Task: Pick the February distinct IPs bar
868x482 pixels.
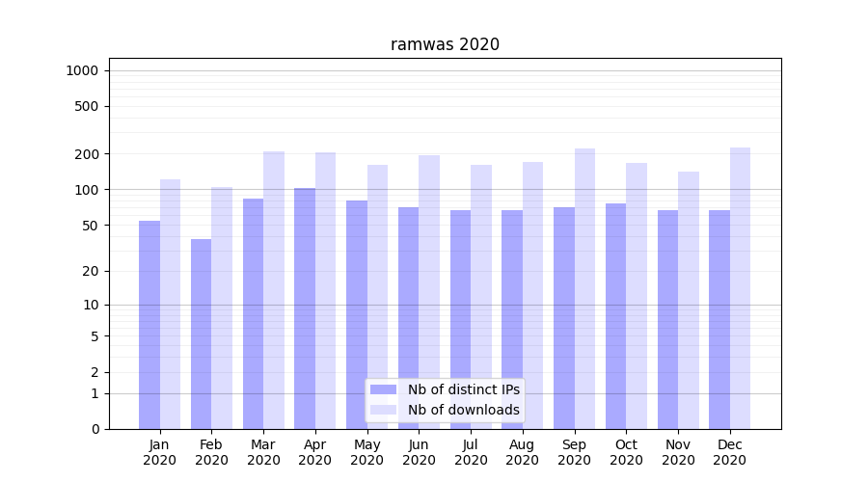Action: [201, 334]
